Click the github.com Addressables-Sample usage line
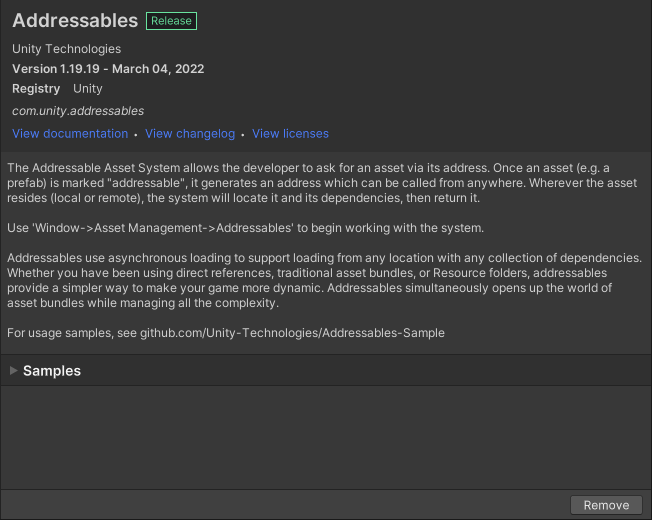The width and height of the screenshot is (652, 520). 225,333
